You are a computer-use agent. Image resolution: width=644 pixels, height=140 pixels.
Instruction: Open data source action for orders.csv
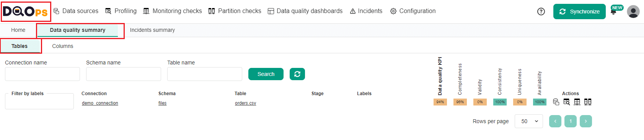coord(556,102)
